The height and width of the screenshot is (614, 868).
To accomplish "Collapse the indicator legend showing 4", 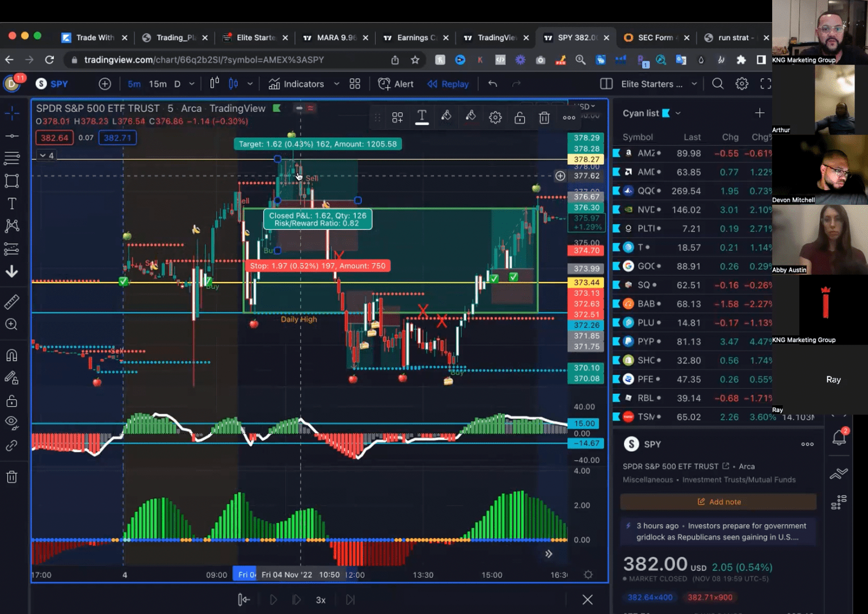I will [x=46, y=155].
